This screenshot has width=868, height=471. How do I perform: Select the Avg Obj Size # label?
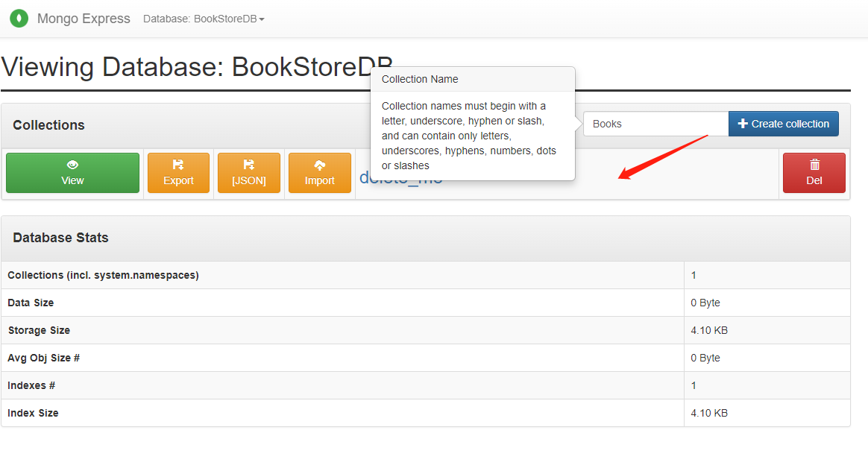click(x=44, y=358)
